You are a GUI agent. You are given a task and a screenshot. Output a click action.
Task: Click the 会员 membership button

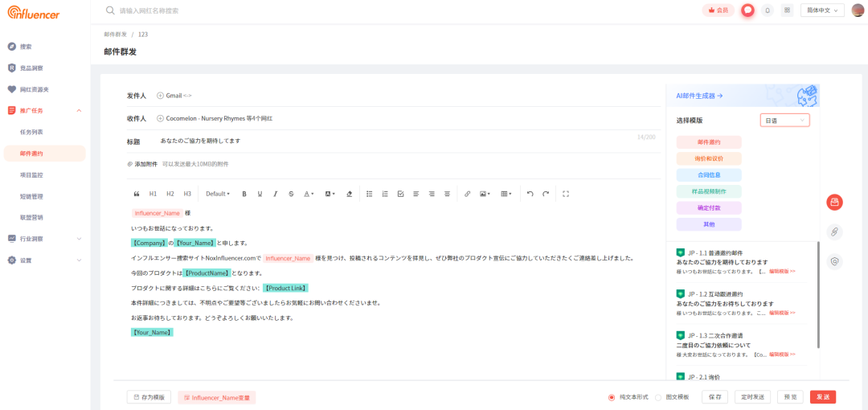[718, 10]
